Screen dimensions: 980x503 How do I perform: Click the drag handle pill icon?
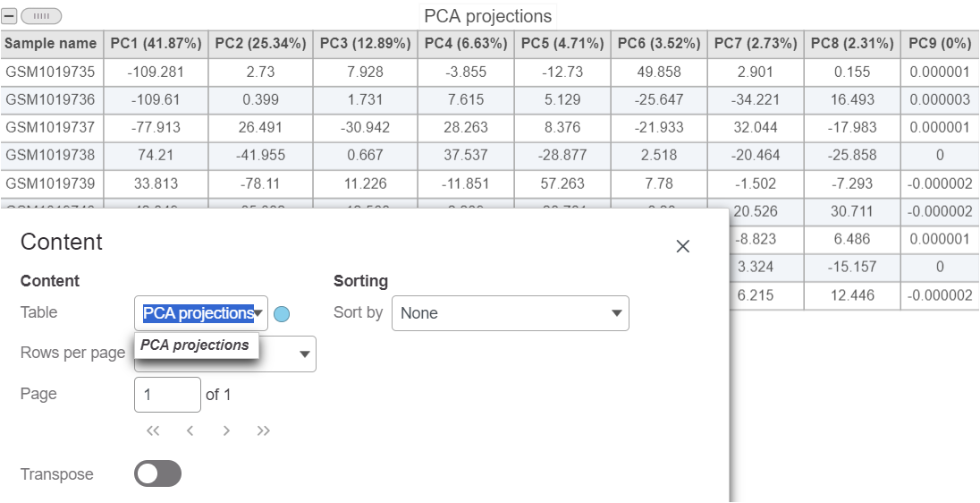click(x=41, y=16)
